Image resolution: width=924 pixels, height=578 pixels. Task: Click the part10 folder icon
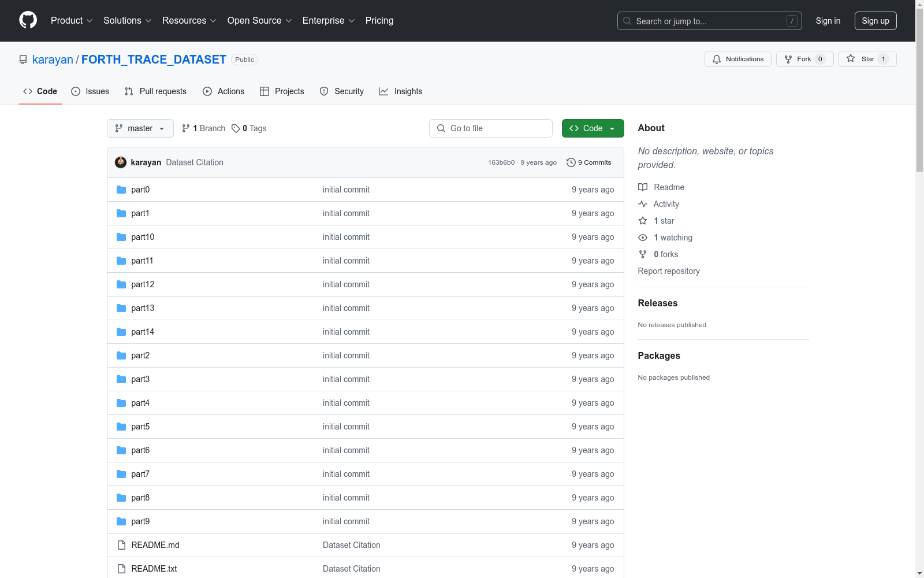(x=121, y=237)
